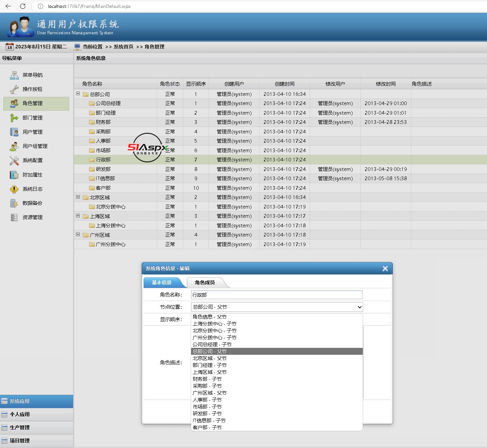Image resolution: width=487 pixels, height=448 pixels.
Task: Open 部门管理 via its arrow icon
Action: [14, 118]
